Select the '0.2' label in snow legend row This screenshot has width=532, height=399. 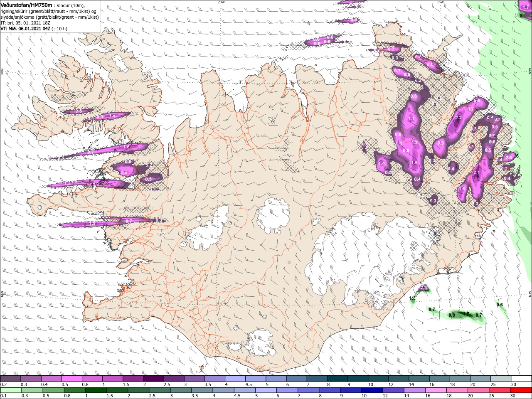[3, 385]
